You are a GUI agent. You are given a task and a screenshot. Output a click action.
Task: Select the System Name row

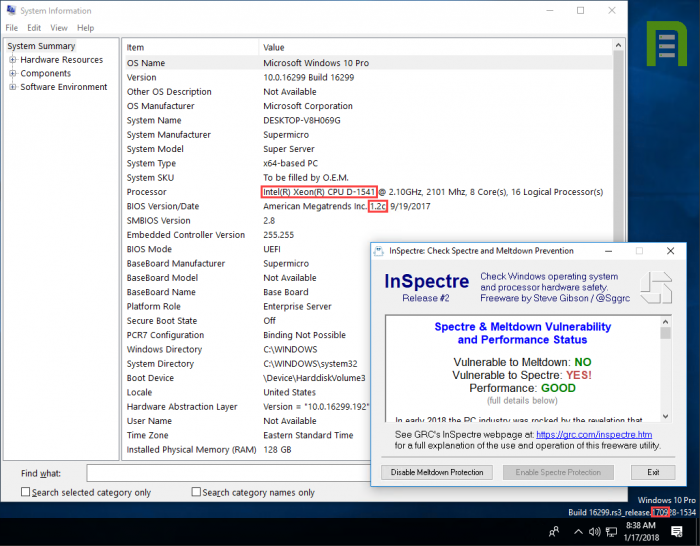pyautogui.click(x=367, y=120)
